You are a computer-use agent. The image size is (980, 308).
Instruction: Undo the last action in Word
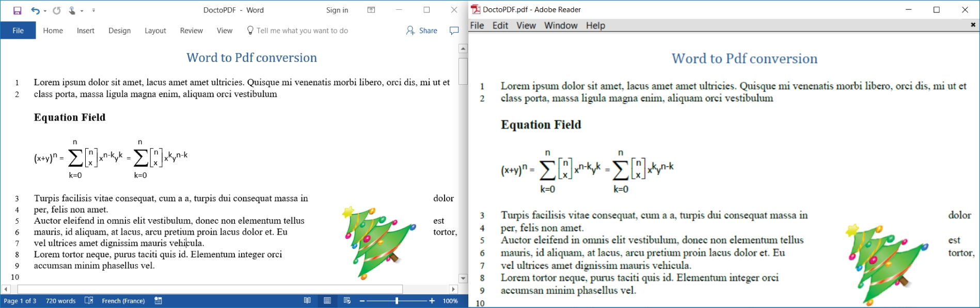click(35, 10)
